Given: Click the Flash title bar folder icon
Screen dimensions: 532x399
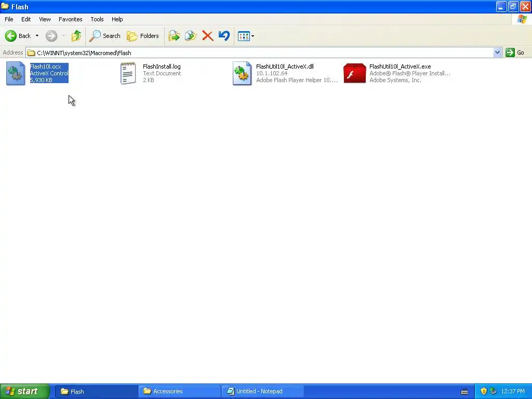Looking at the screenshot, I should [x=5, y=6].
